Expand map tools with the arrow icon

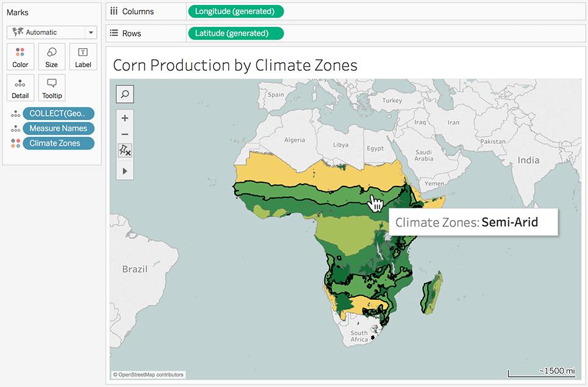tap(125, 171)
